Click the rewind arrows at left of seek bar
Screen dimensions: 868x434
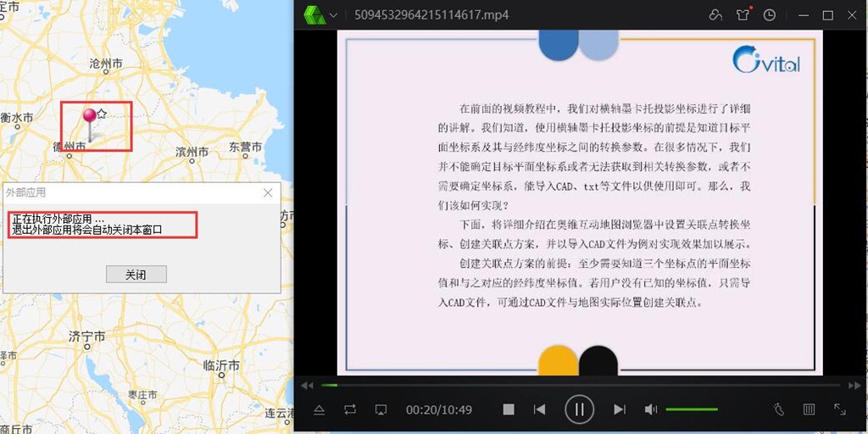pyautogui.click(x=308, y=385)
